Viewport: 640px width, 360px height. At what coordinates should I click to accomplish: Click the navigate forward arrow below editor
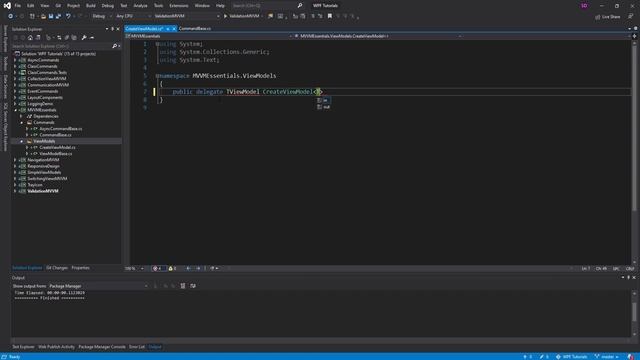pyautogui.click(x=198, y=269)
